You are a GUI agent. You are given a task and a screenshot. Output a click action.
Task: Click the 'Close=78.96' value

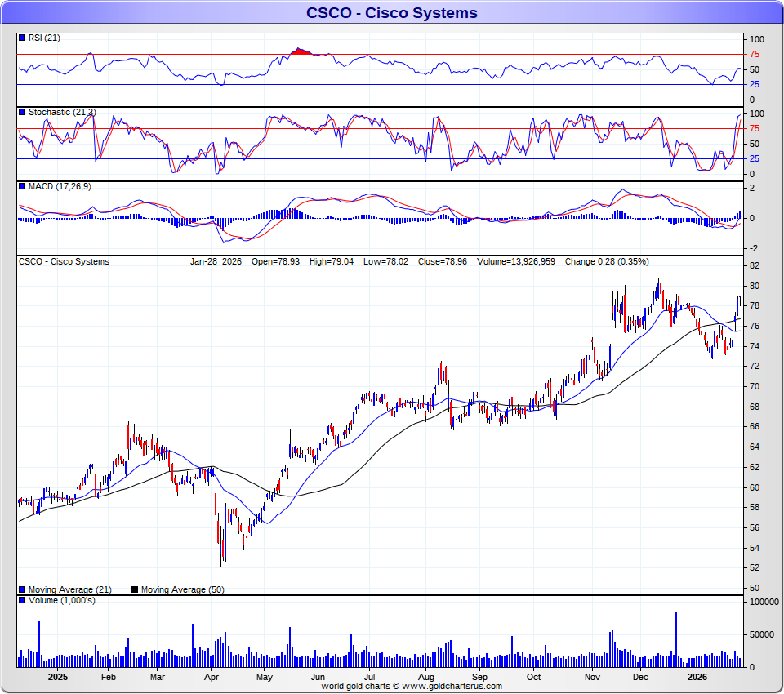[x=443, y=261]
